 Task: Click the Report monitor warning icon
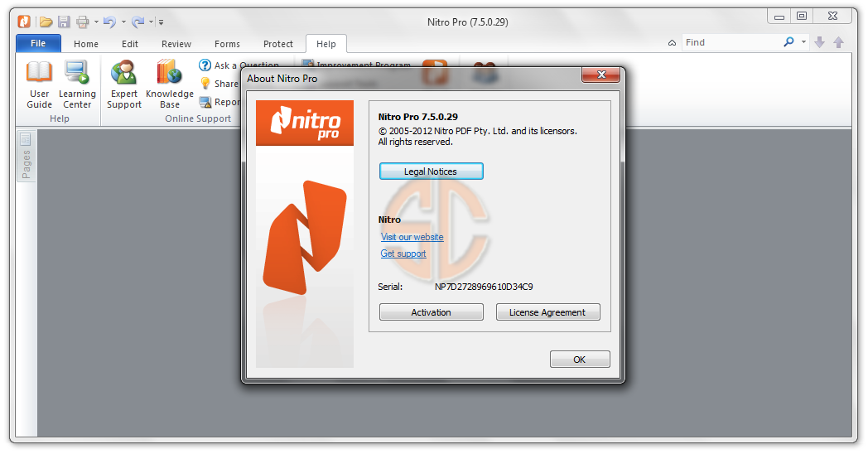pos(205,102)
